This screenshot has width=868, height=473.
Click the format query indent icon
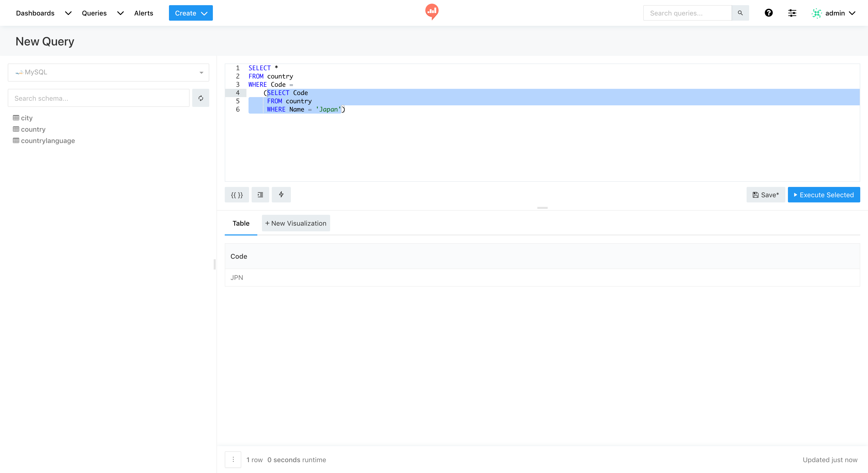tap(260, 195)
